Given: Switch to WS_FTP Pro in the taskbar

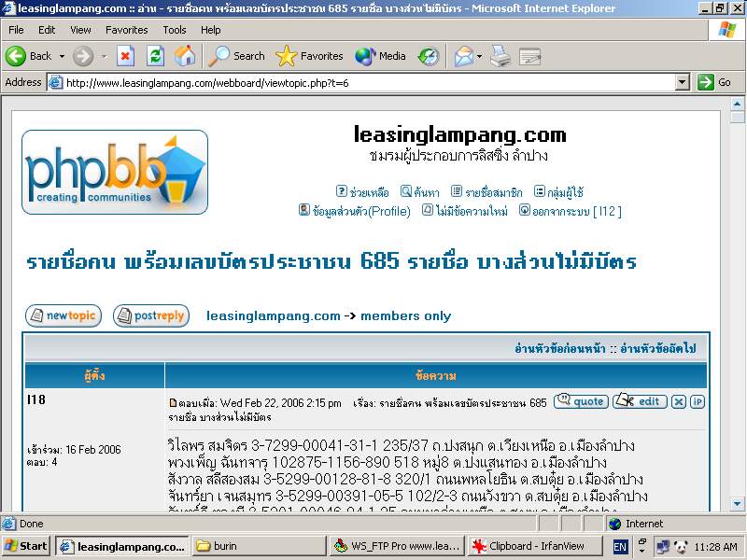Looking at the screenshot, I should pos(396,546).
